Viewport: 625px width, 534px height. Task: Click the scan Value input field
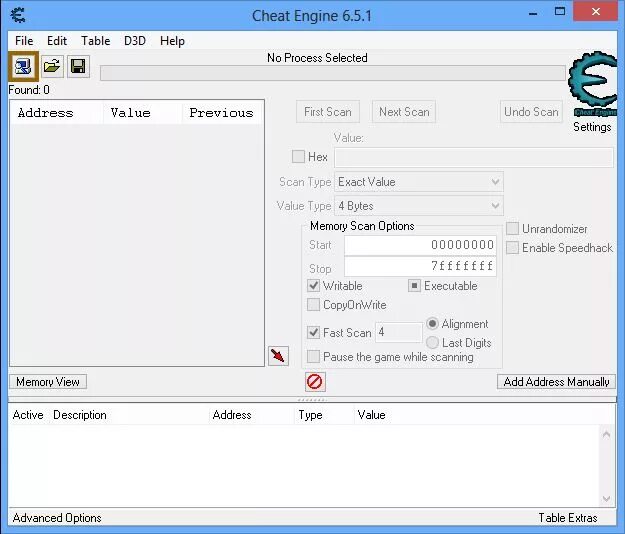pyautogui.click(x=474, y=157)
